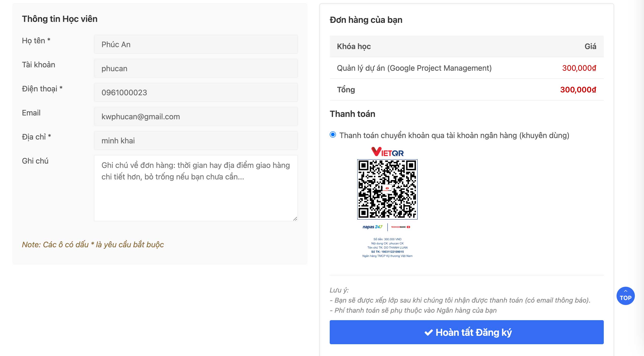The height and width of the screenshot is (356, 644).
Task: Select bank transfer payment radio button
Action: click(x=333, y=135)
